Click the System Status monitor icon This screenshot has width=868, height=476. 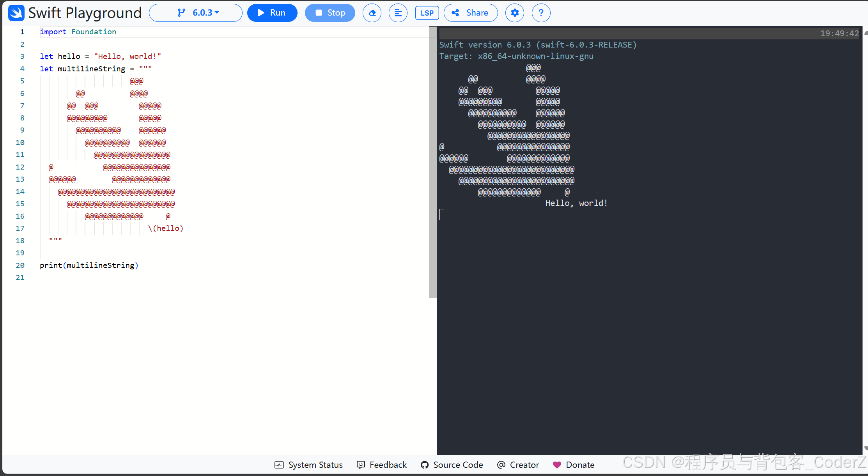[279, 465]
